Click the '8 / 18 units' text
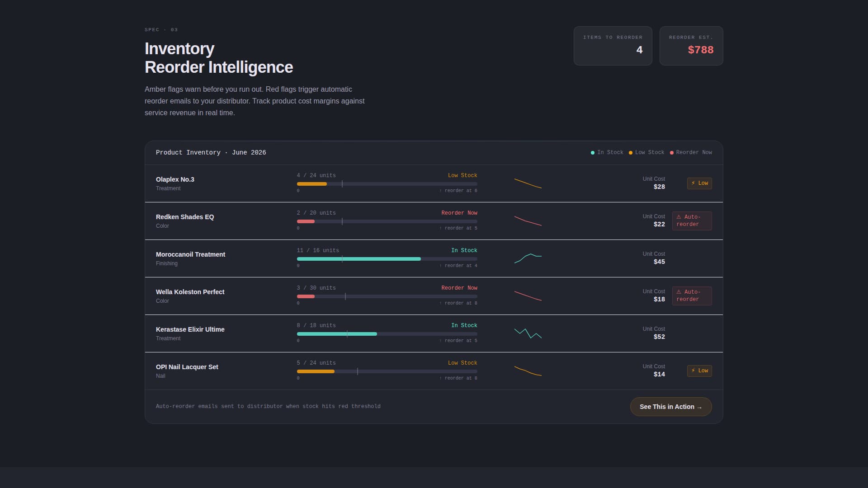The height and width of the screenshot is (488, 868). pos(316,325)
